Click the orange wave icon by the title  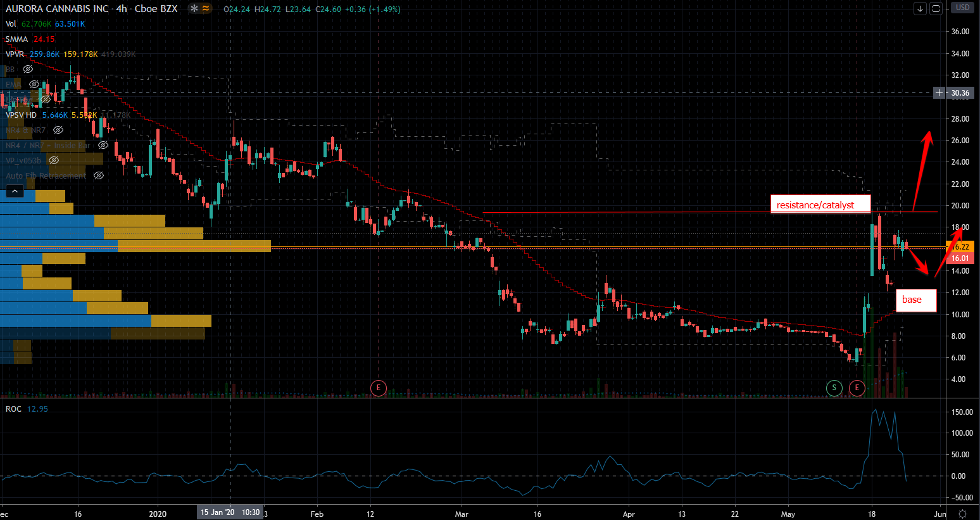(x=206, y=9)
